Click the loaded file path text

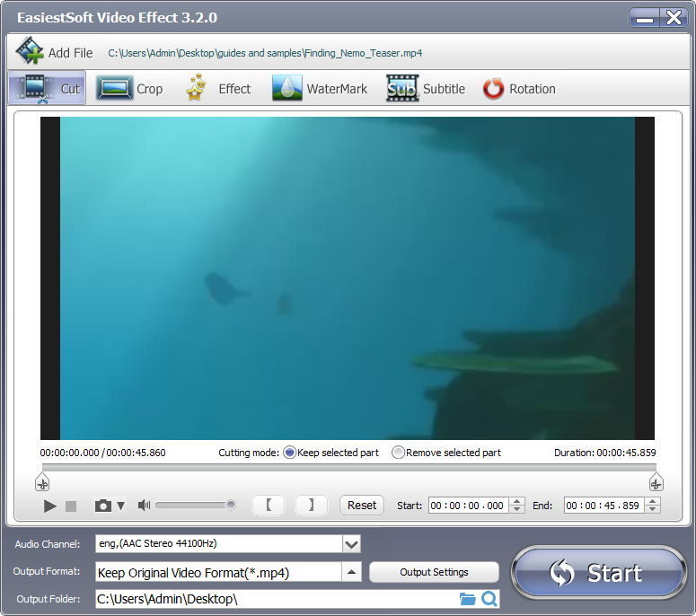point(265,53)
